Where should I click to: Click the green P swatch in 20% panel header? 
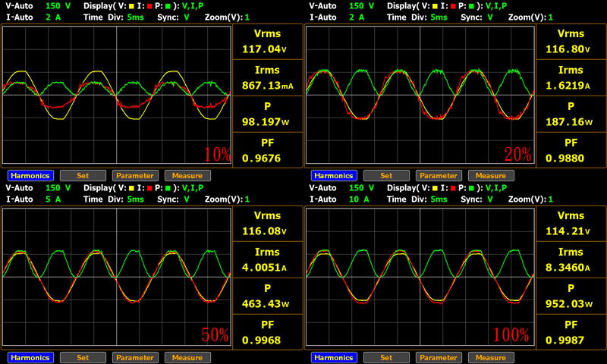pos(471,6)
